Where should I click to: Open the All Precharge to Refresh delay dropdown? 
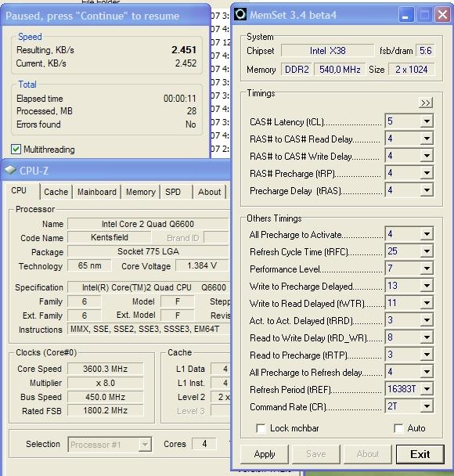[x=427, y=372]
